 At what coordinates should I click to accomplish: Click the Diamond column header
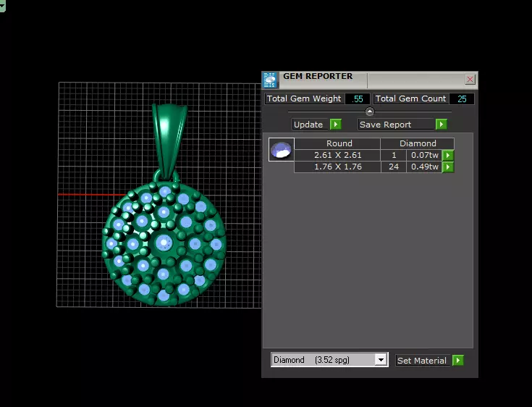[418, 143]
